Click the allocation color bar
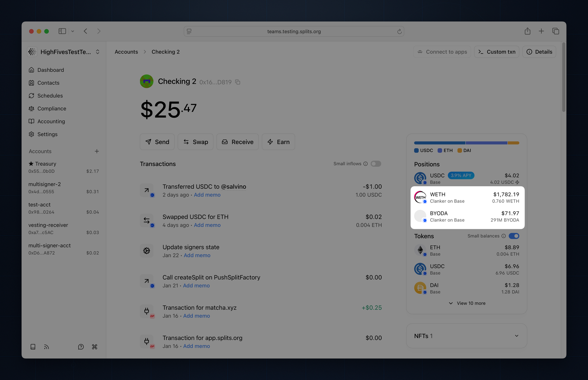Screen dimensions: 588x380 (467, 143)
